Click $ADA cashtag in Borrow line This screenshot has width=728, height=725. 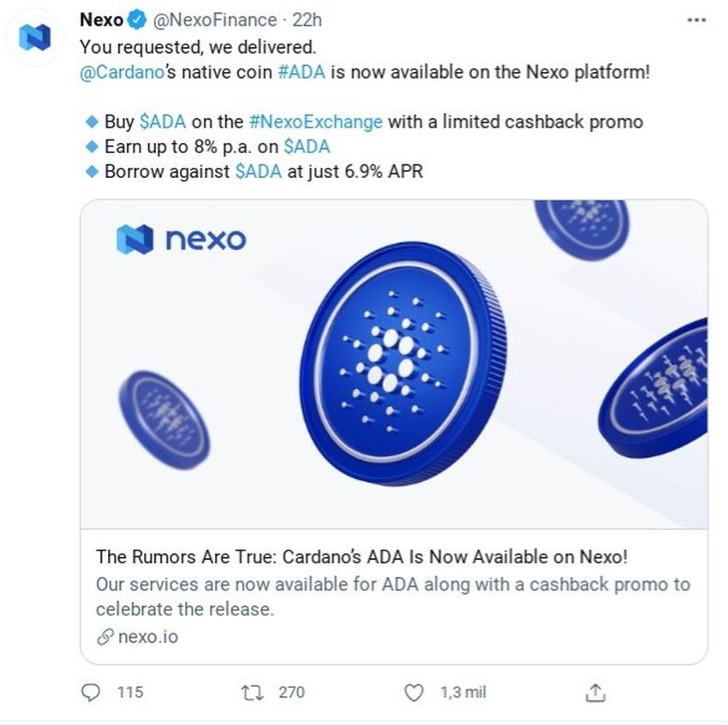[x=259, y=172]
